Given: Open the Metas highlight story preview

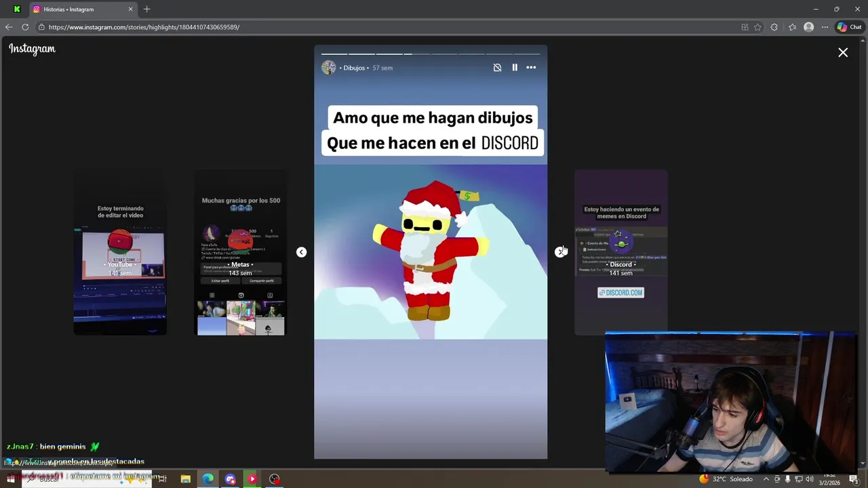Looking at the screenshot, I should (241, 252).
